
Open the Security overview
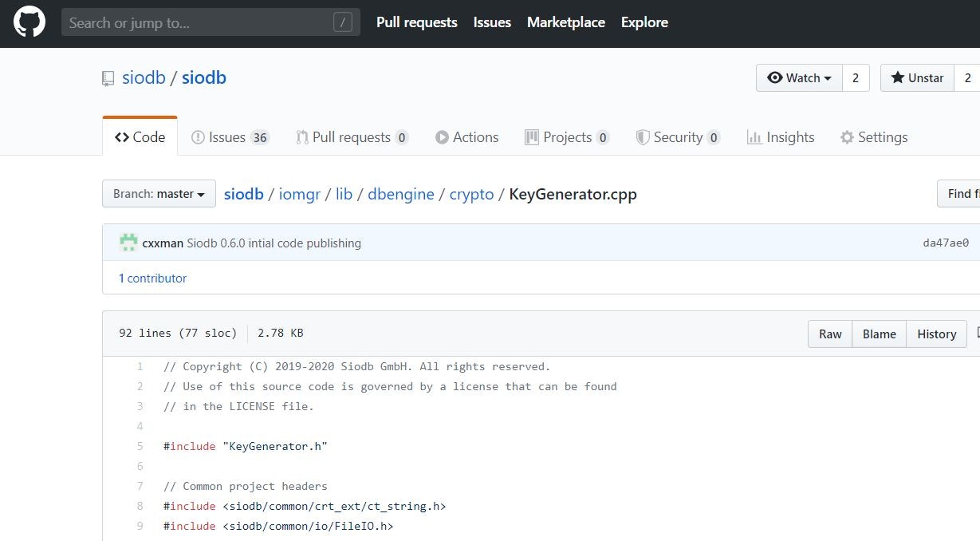[679, 136]
